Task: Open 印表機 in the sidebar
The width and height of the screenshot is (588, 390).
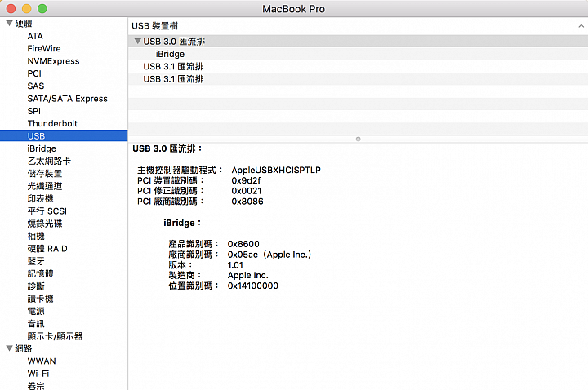Action: [x=40, y=198]
